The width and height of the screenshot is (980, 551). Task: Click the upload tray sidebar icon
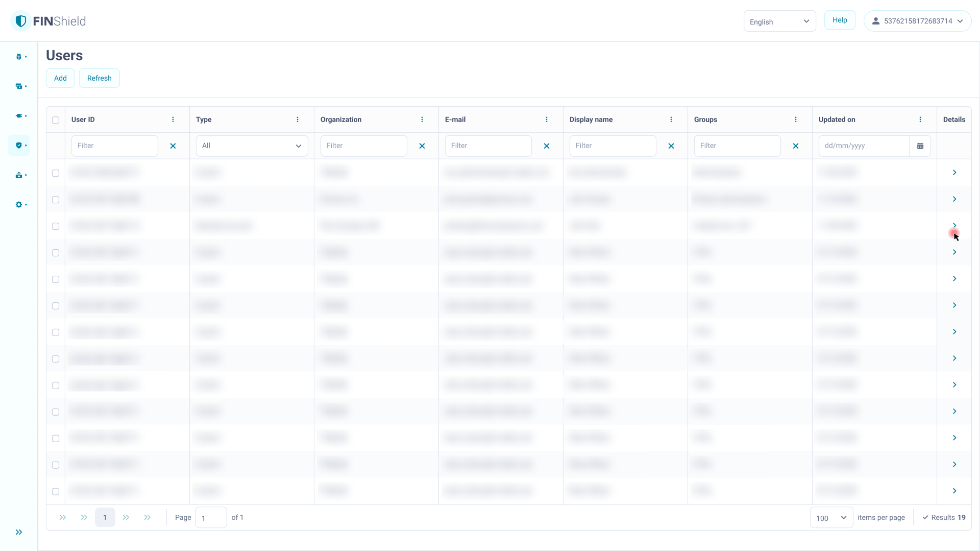point(19,175)
